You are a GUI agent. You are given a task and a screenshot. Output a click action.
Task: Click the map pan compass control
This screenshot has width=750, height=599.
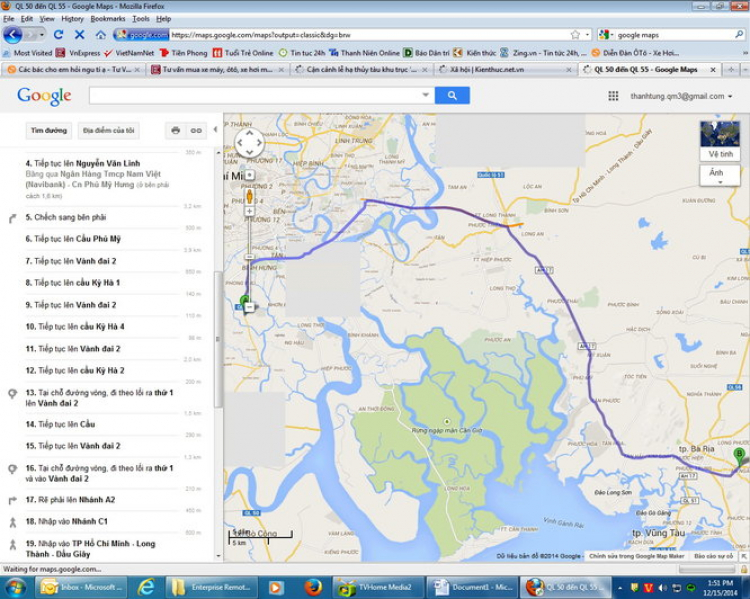249,143
